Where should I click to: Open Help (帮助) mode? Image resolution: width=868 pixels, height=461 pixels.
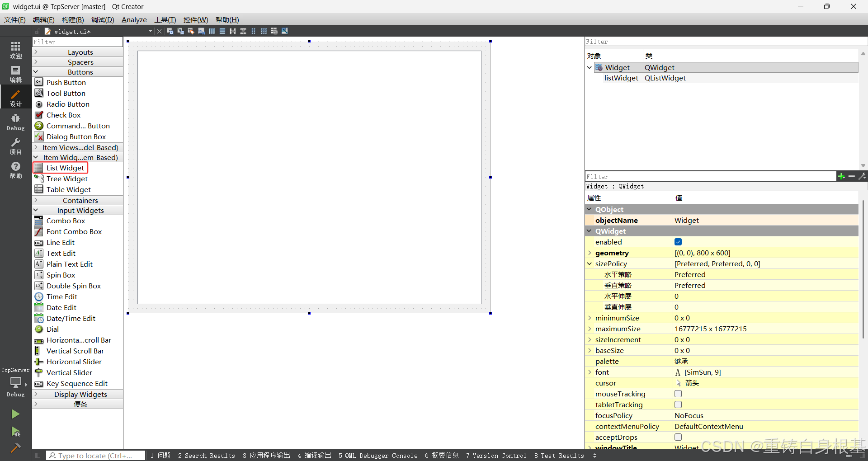pyautogui.click(x=16, y=170)
